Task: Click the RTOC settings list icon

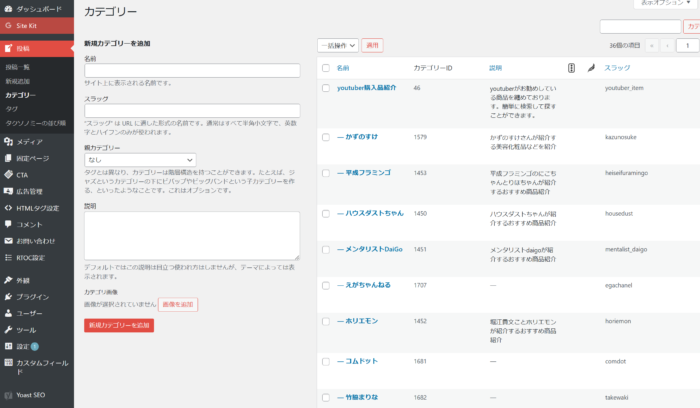Action: (8, 257)
